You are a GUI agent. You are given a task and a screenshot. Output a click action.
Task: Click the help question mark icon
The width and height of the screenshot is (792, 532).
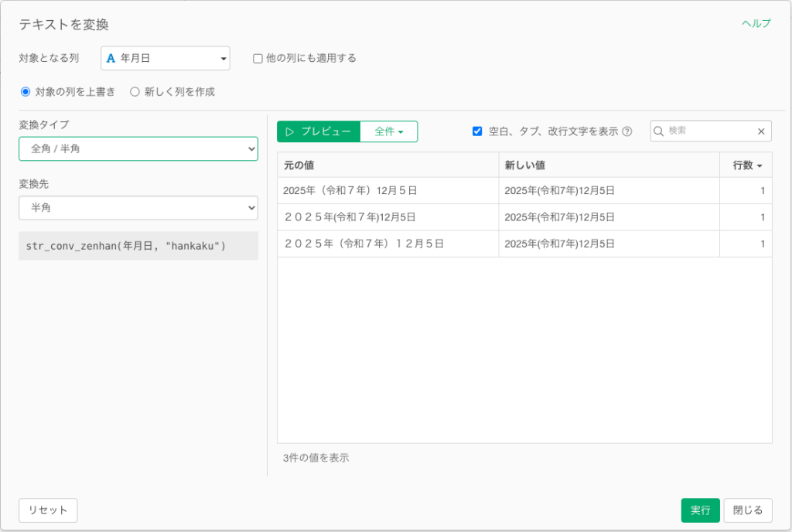pyautogui.click(x=627, y=131)
